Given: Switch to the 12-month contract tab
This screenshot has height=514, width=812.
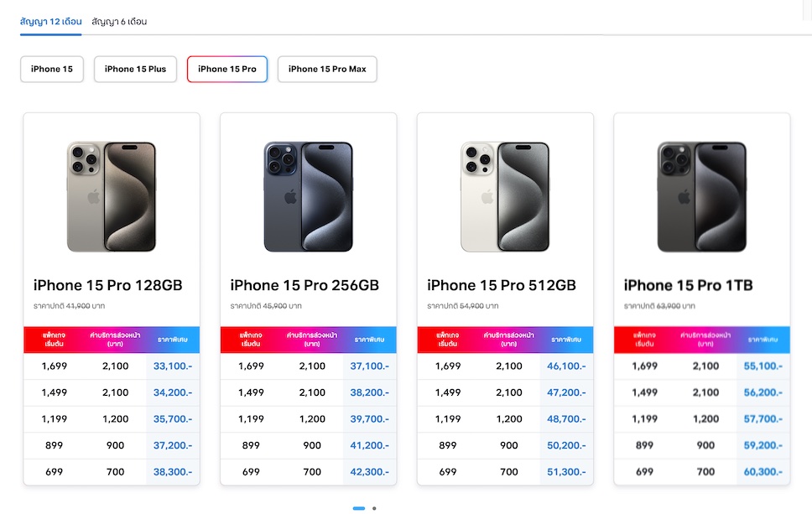Looking at the screenshot, I should click(x=50, y=21).
